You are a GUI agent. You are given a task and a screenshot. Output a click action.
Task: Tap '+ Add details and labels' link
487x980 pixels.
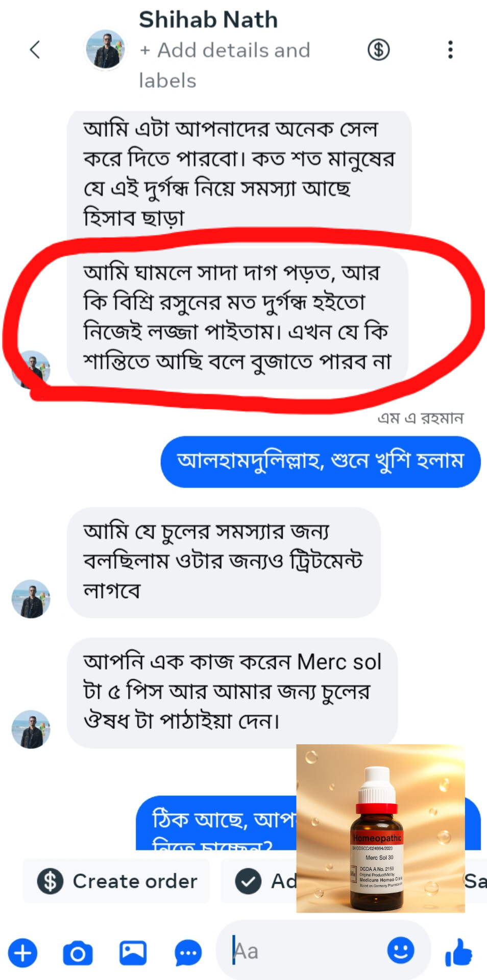pos(225,65)
